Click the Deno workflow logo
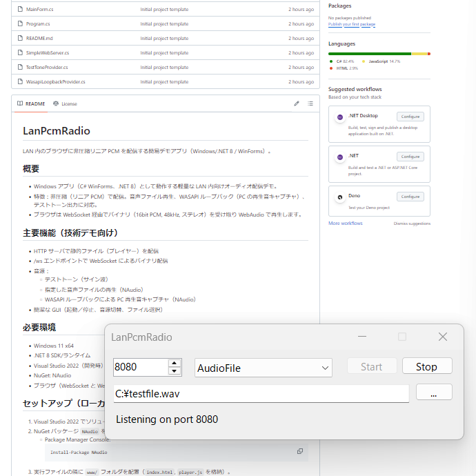The image size is (476, 476). pos(340,197)
